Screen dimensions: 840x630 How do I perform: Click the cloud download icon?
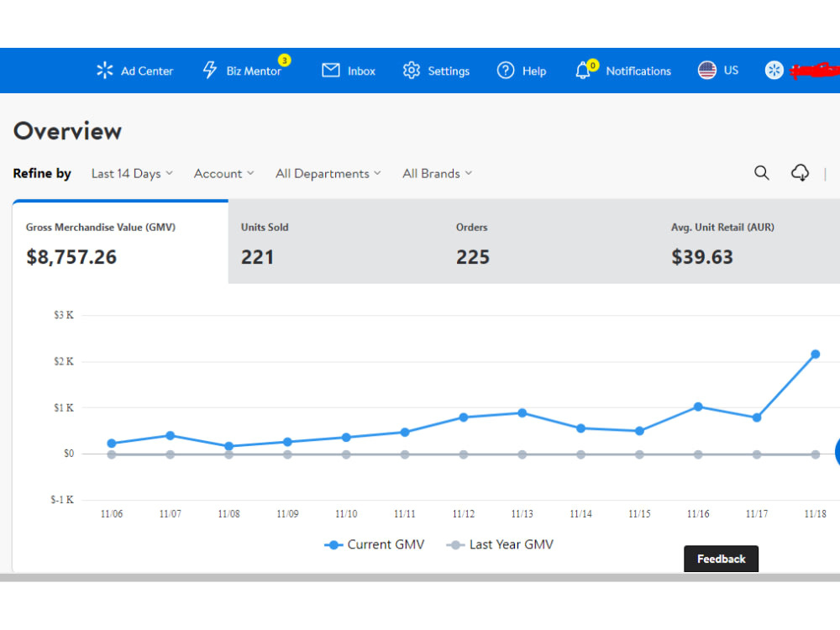click(800, 172)
